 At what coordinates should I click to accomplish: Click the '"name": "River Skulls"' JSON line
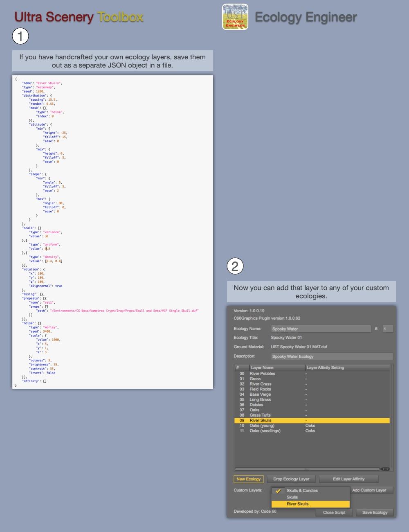pyautogui.click(x=42, y=83)
